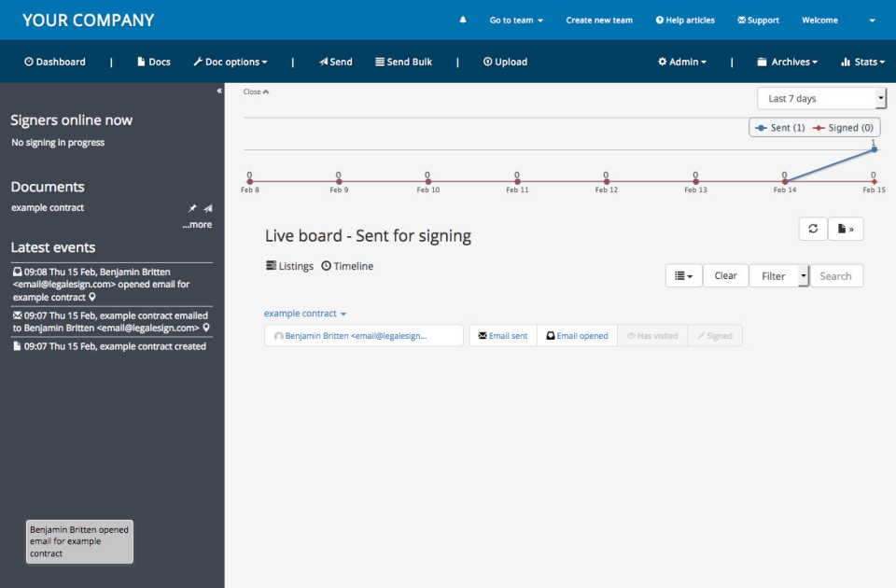Click the Feb 15 sent data point
Screen dimensions: 896x588
tap(875, 149)
